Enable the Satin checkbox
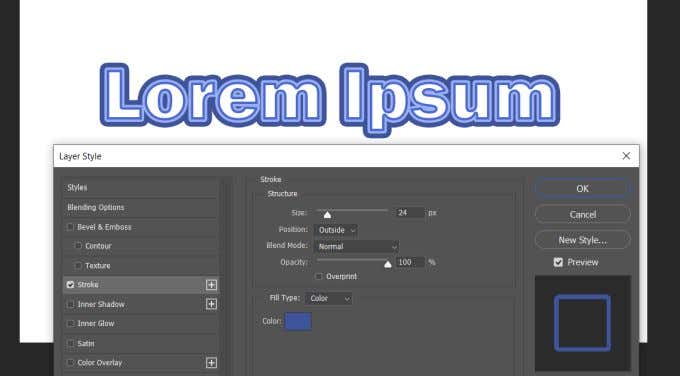This screenshot has height=376, width=680. coord(70,343)
